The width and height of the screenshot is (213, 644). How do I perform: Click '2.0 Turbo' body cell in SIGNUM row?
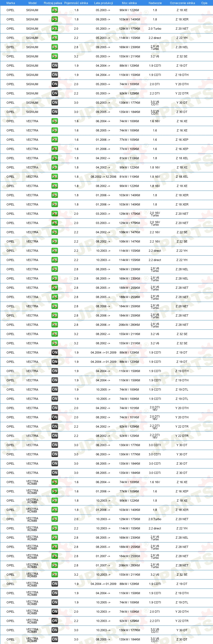155,29
